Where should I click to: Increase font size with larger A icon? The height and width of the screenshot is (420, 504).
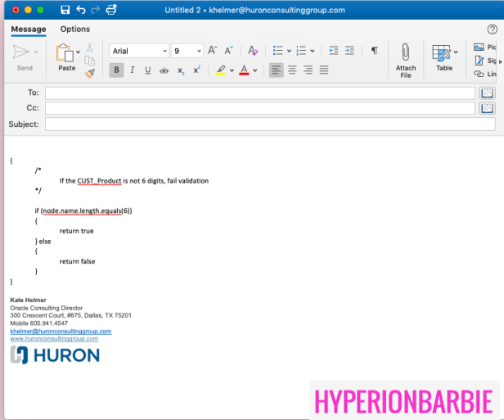coord(213,51)
